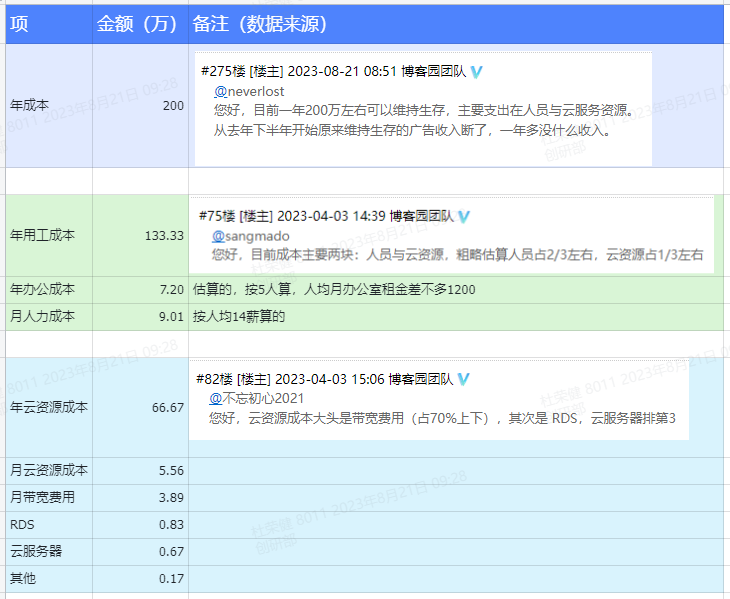The width and height of the screenshot is (730, 599).
Task: Select the cell with value 0.17
Action: [x=141, y=579]
